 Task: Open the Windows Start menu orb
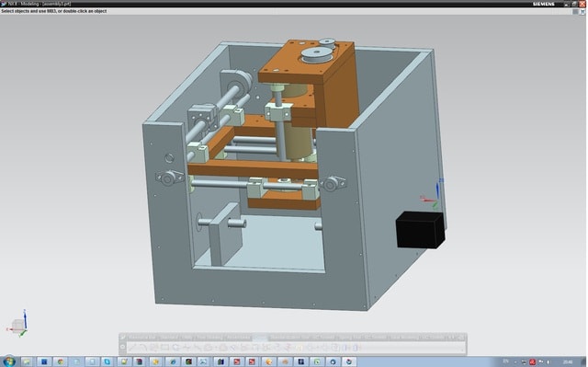tap(9, 361)
